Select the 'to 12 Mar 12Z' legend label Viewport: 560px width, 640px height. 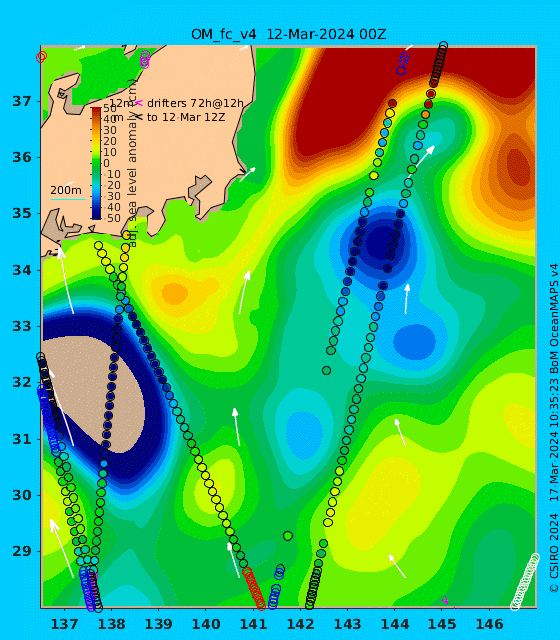(x=186, y=118)
